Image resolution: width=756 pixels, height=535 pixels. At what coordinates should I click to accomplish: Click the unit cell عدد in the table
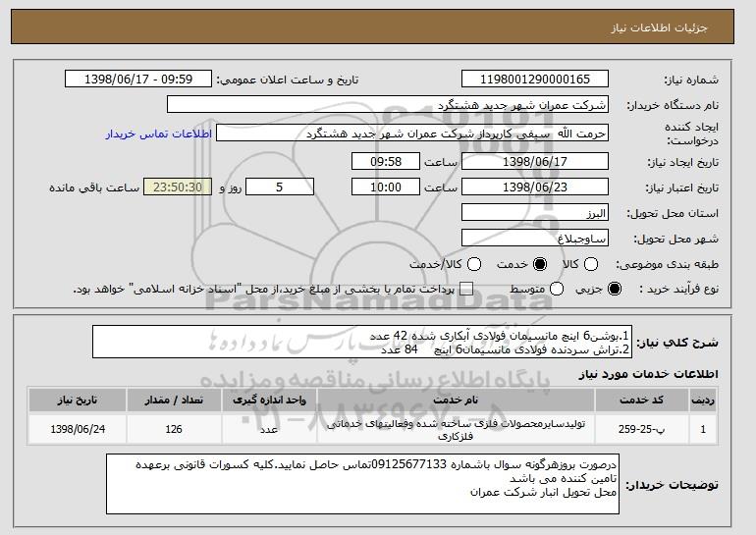pos(269,429)
